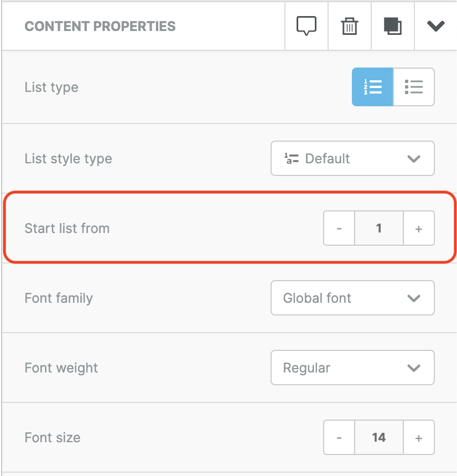Click the Font weight dropdown arrow
The width and height of the screenshot is (457, 476).
414,368
